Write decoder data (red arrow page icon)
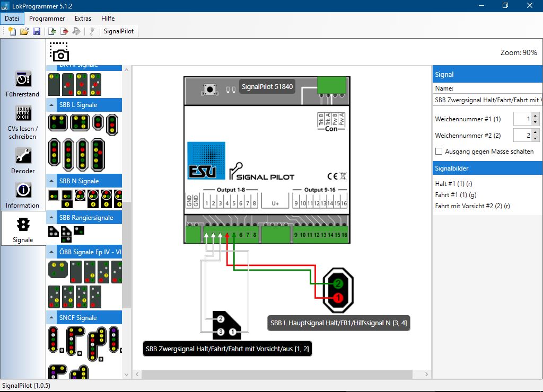543x392 pixels. (x=64, y=31)
